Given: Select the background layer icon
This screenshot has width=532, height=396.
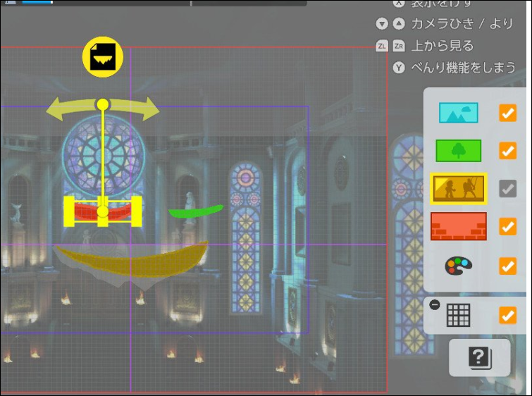Looking at the screenshot, I should point(459,113).
